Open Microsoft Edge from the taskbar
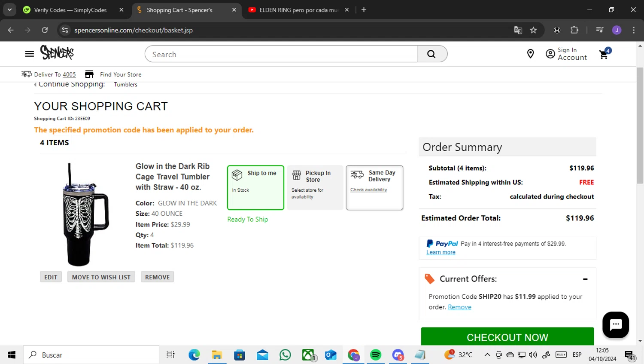Screen dimensions: 644x364 click(194, 355)
